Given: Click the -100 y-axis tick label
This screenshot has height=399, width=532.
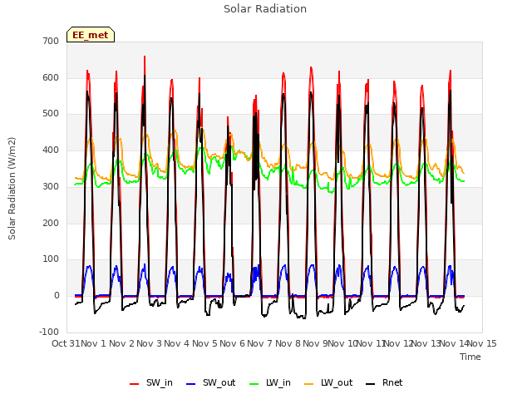Looking at the screenshot, I should click(x=49, y=332).
